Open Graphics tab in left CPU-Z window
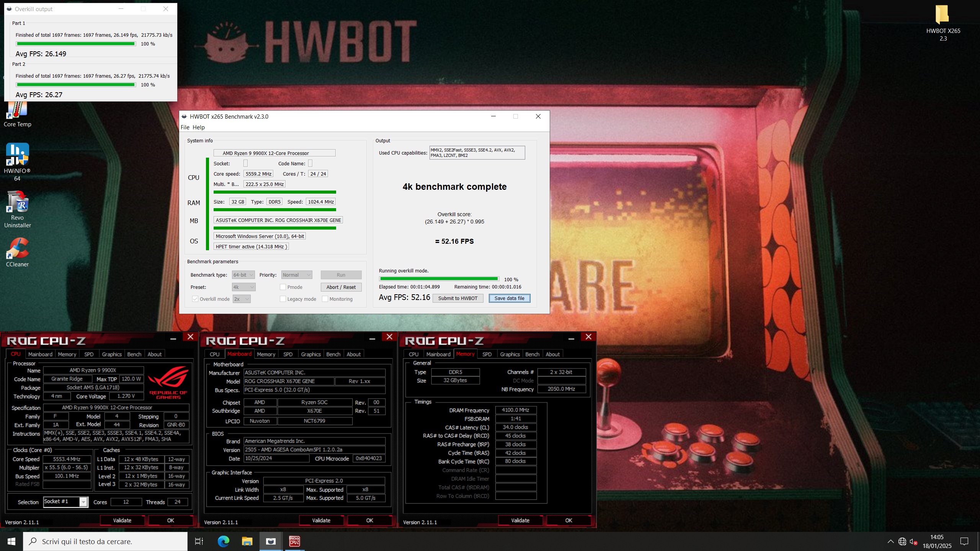Screen dimensions: 980x551 click(x=112, y=354)
